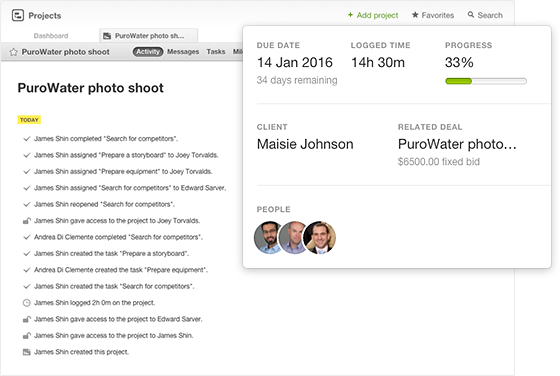Click the Search magnifier icon

(471, 15)
